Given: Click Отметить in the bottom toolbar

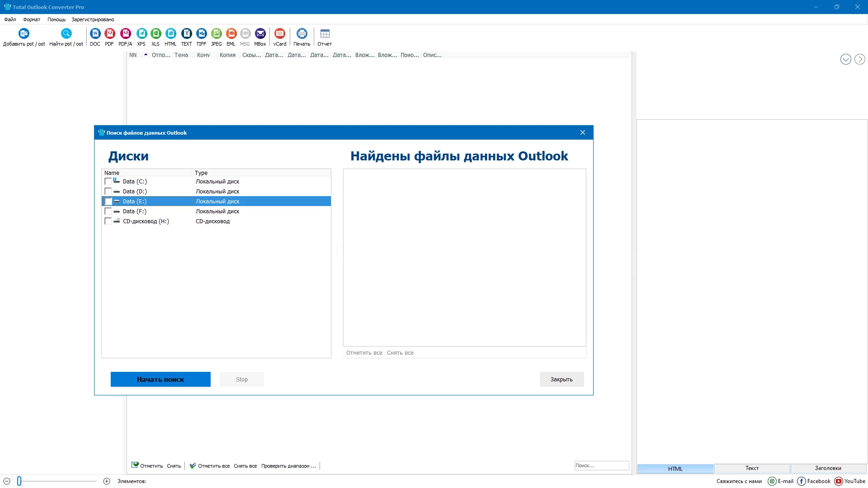Looking at the screenshot, I should pos(147,465).
